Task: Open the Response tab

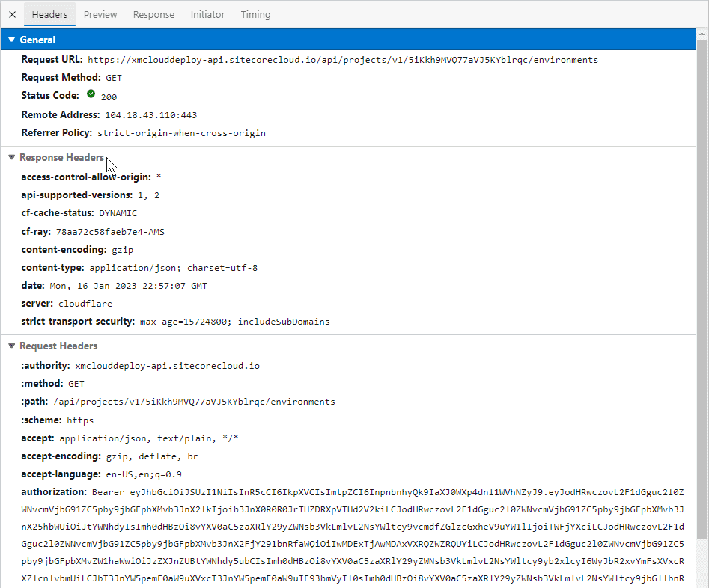Action: pyautogui.click(x=153, y=14)
